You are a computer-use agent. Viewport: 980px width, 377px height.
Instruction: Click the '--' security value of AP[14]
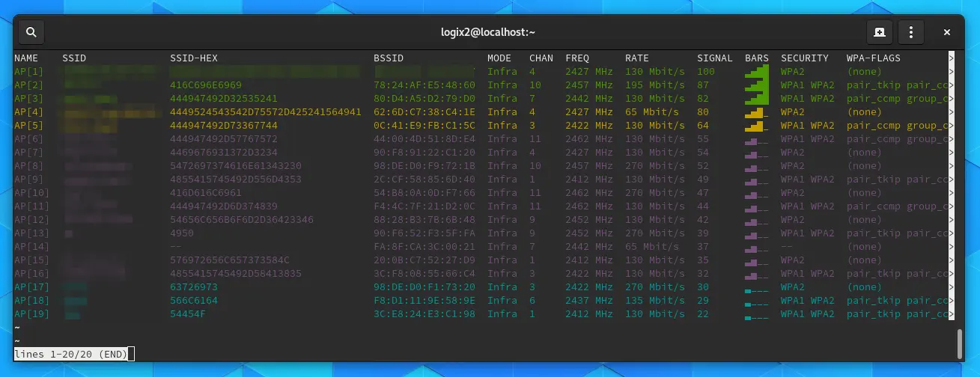[x=787, y=247]
